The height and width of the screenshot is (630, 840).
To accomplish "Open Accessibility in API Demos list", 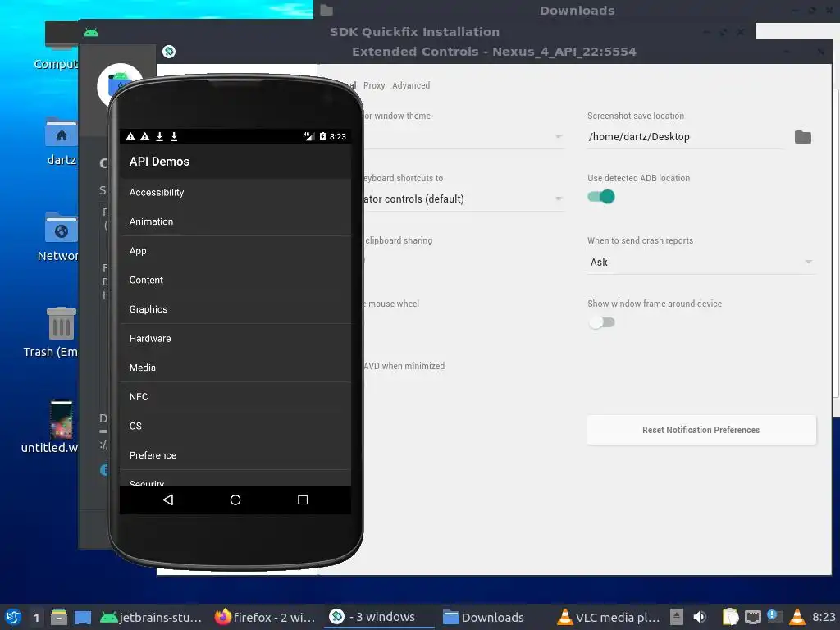I will click(x=235, y=192).
